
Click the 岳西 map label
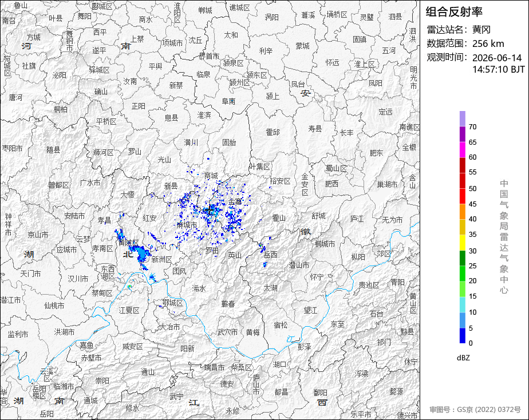pos(270,255)
